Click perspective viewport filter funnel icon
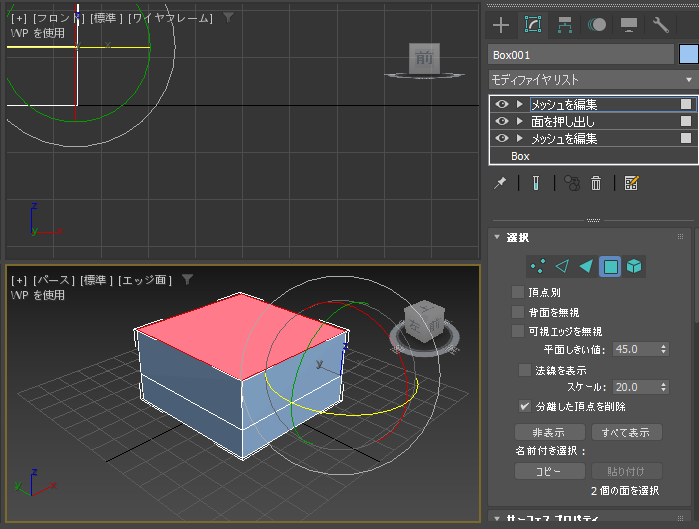Screen dimensions: 699x529 (187, 280)
